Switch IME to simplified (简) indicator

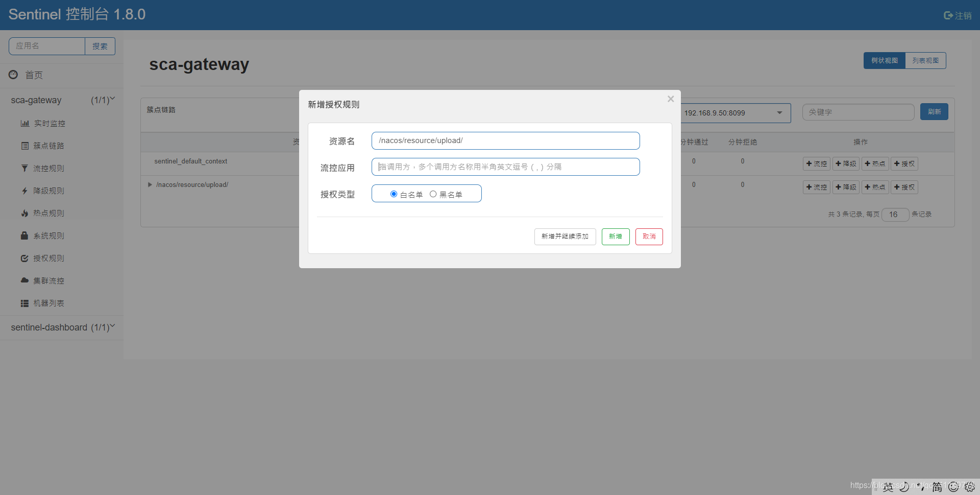937,487
